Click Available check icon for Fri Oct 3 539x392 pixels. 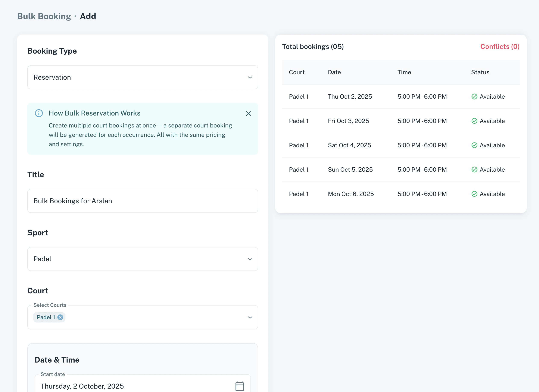click(474, 121)
